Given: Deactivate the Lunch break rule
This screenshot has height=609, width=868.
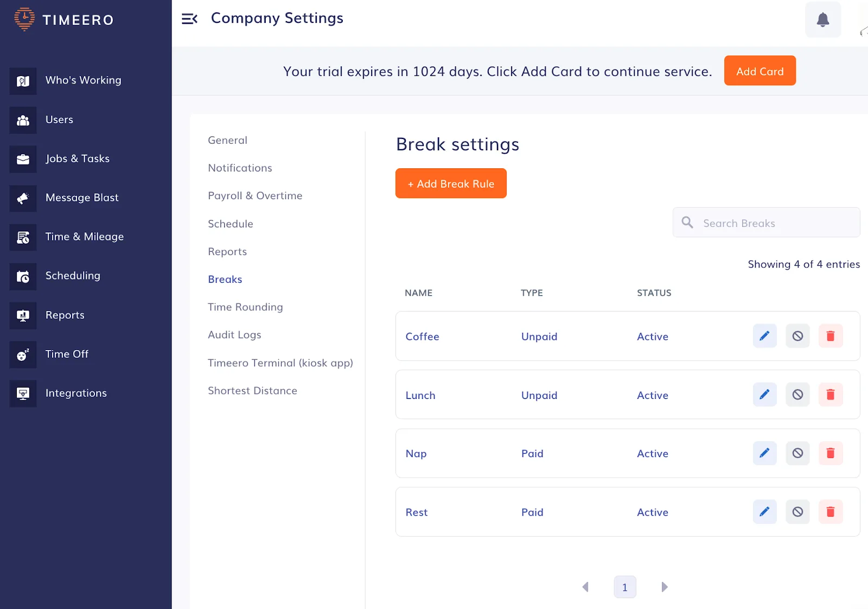Looking at the screenshot, I should [797, 395].
